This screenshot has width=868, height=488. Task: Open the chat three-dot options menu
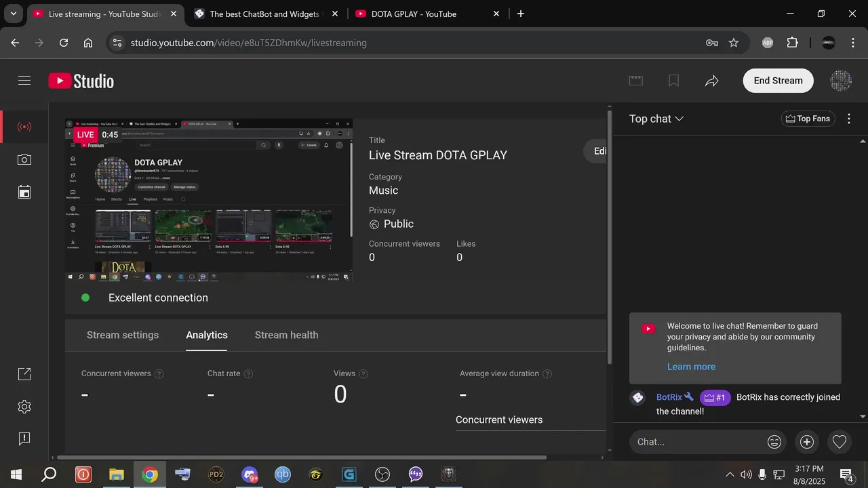coord(849,119)
